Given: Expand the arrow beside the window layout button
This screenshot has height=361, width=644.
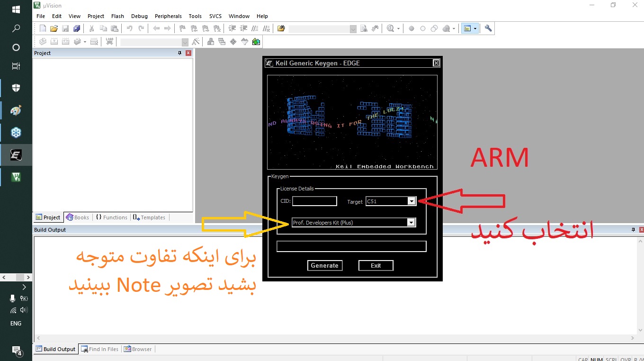Looking at the screenshot, I should [x=475, y=28].
